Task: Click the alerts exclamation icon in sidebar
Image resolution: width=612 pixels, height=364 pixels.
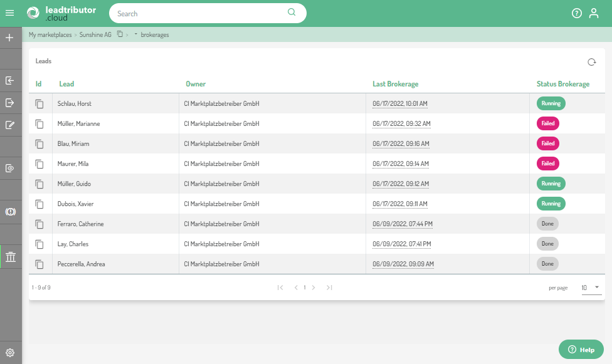Action: click(x=10, y=211)
